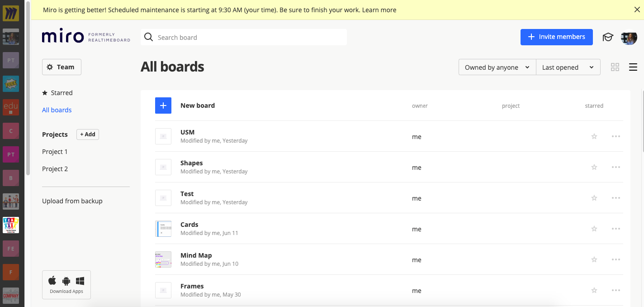The height and width of the screenshot is (307, 644).
Task: Open three-dot options for Mind Map board
Action: point(616,259)
